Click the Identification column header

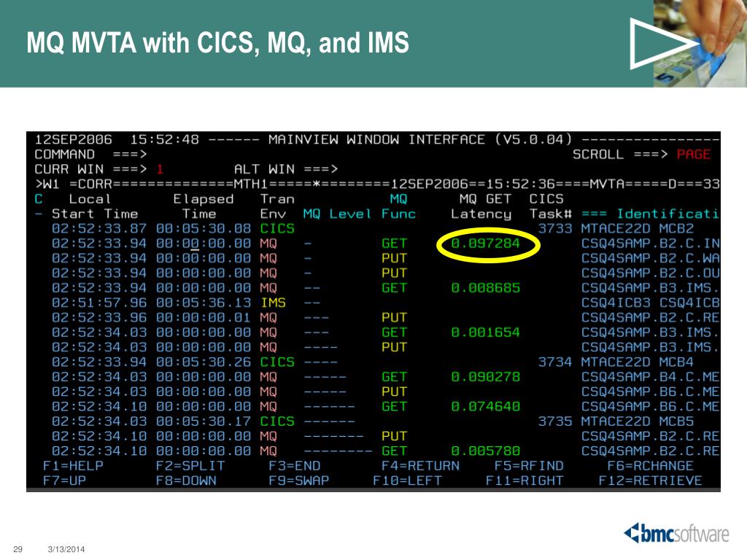pyautogui.click(x=650, y=214)
